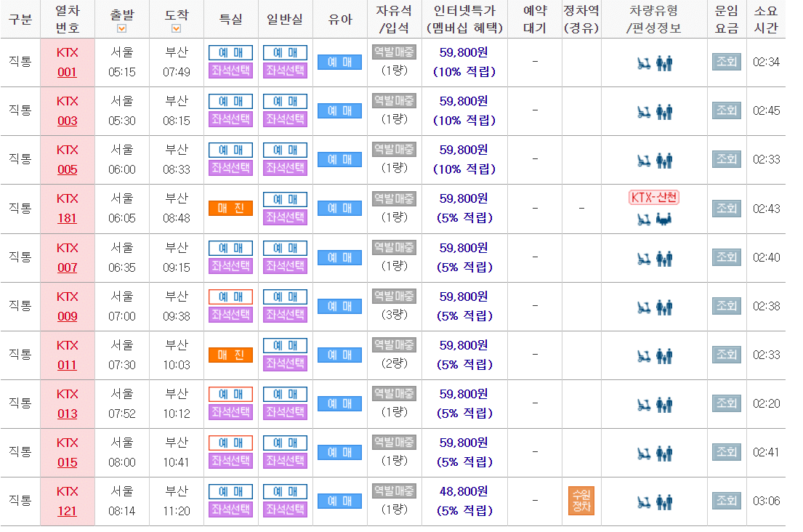Click wheelchair icon in KTX 001 row

click(644, 64)
